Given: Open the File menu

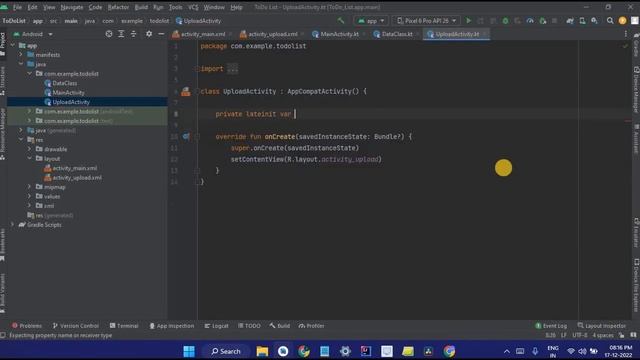Looking at the screenshot, I should 17,7.
